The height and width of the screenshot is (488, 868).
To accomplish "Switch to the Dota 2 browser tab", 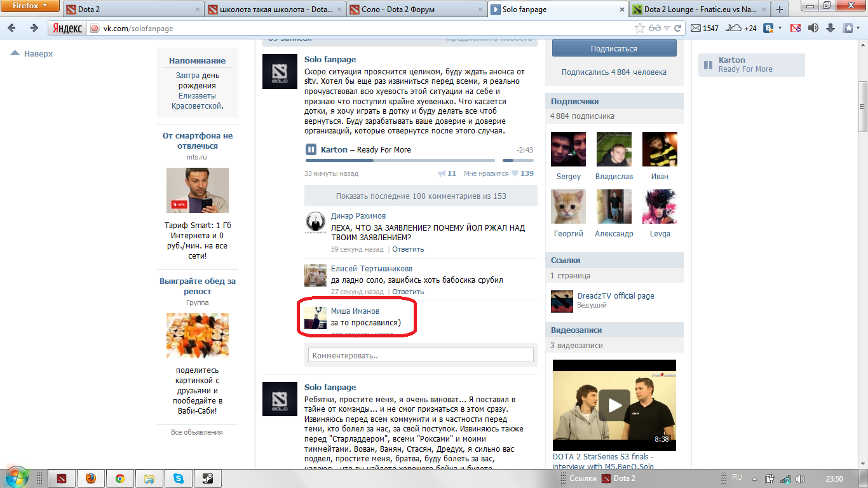I will (x=133, y=10).
